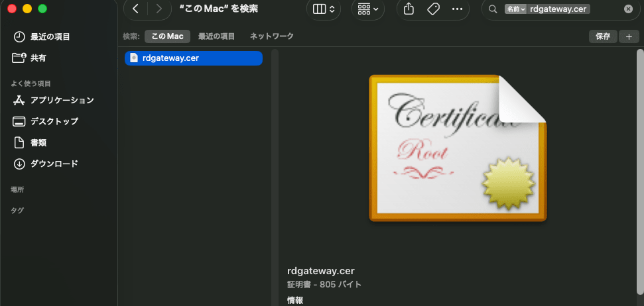The width and height of the screenshot is (644, 306).
Task: Select 最近の項目 search scope
Action: pos(216,36)
